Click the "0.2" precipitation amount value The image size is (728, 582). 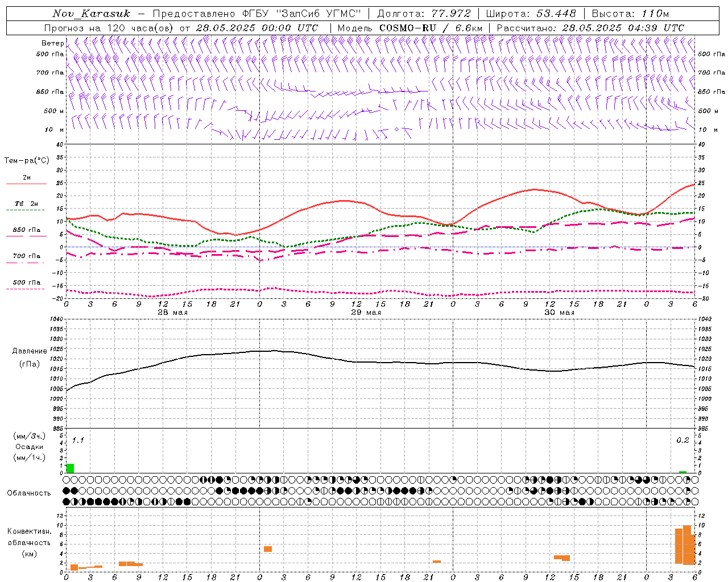(682, 440)
